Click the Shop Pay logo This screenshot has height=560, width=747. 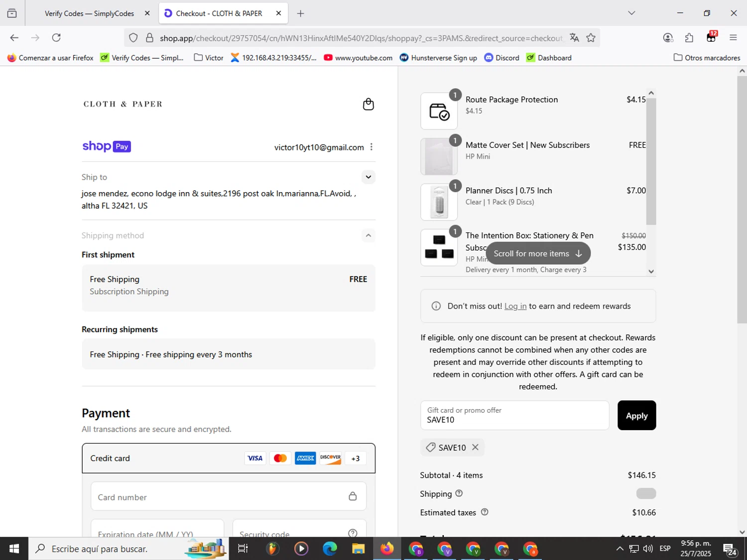coord(107,146)
